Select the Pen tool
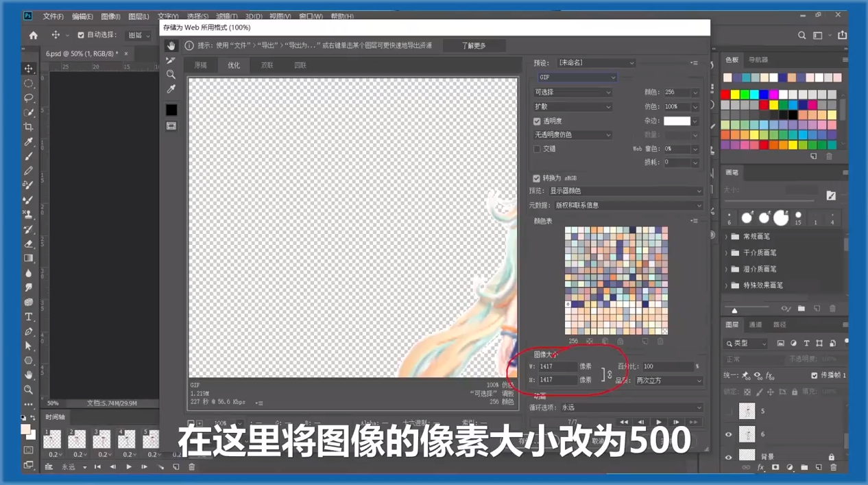The width and height of the screenshot is (868, 485). pos(28,331)
